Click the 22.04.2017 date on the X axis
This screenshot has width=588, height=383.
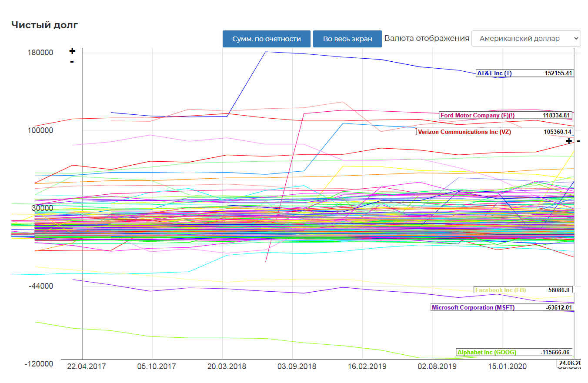(x=87, y=366)
